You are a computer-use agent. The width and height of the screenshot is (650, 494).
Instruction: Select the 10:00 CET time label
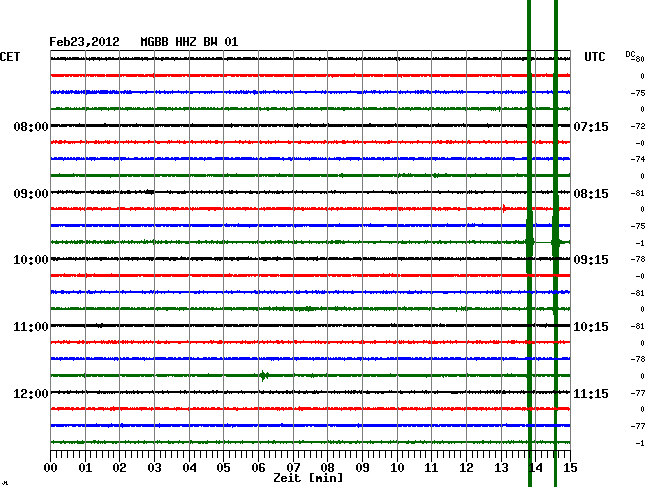(x=31, y=260)
